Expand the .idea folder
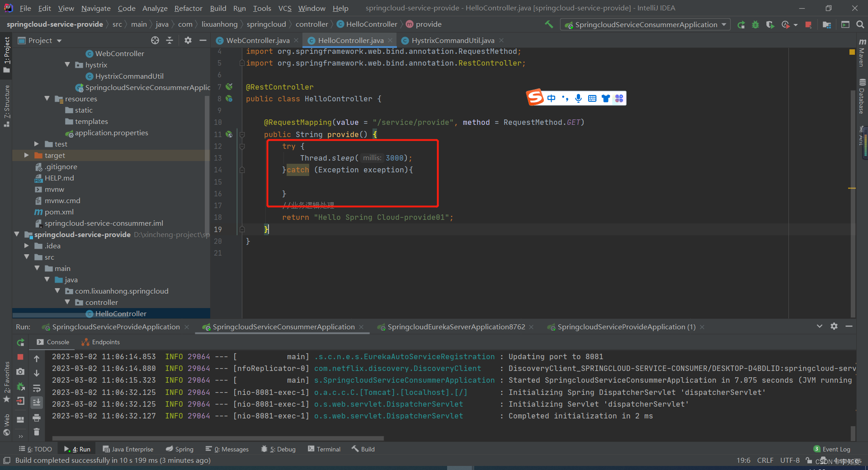The image size is (868, 470). coord(27,246)
